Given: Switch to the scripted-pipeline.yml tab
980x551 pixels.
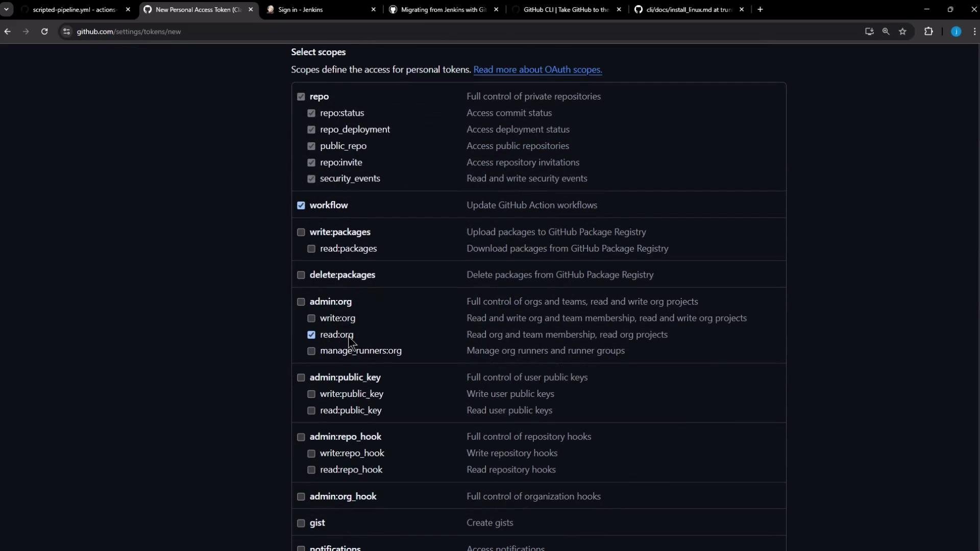Looking at the screenshot, I should point(74,10).
